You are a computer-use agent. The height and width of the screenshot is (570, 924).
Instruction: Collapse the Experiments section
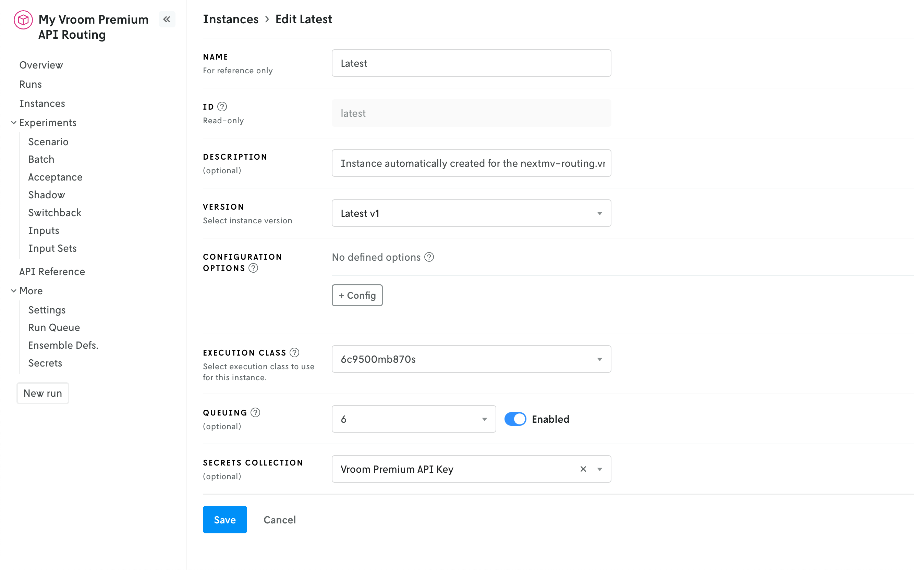14,123
